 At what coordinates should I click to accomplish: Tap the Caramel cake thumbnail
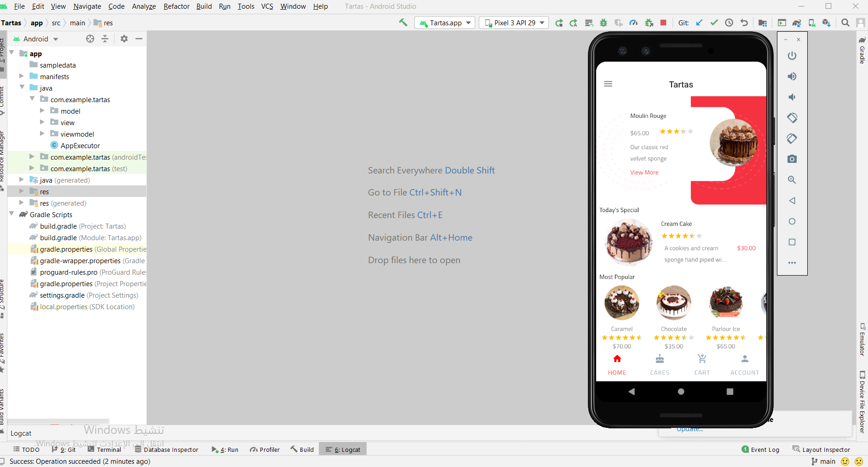[x=622, y=303]
